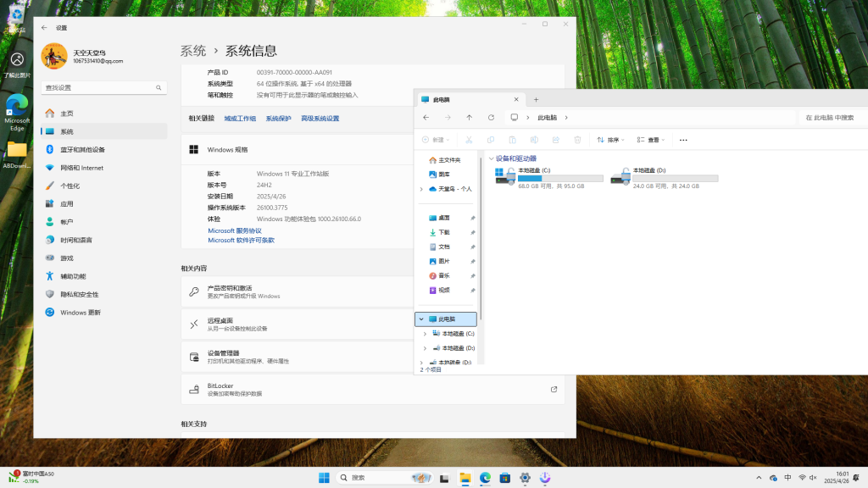Open the 产品密钥和激活 settings card
This screenshot has height=488, width=868.
pos(298,291)
